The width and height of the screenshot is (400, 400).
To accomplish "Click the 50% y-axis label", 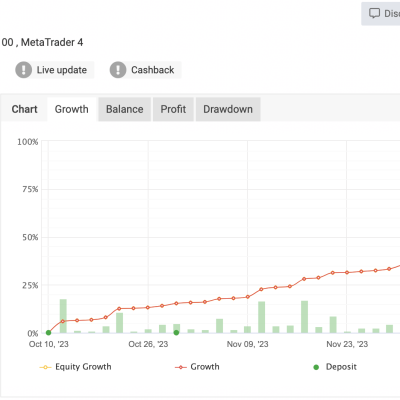I will 30,238.
